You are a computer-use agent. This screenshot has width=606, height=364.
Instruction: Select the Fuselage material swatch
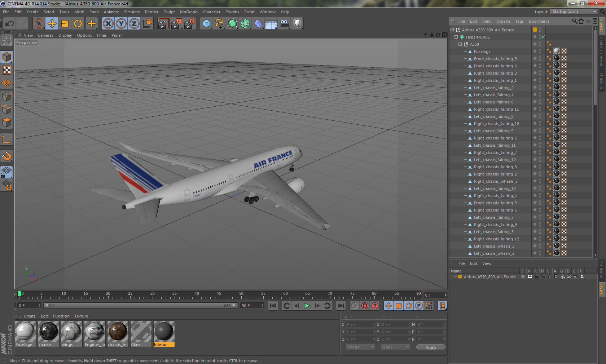point(25,334)
